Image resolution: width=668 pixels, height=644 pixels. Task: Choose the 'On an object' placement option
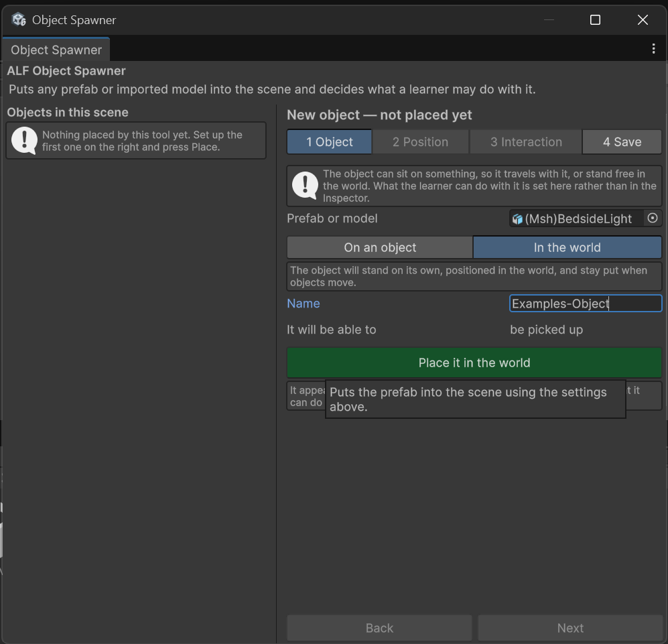coord(380,247)
